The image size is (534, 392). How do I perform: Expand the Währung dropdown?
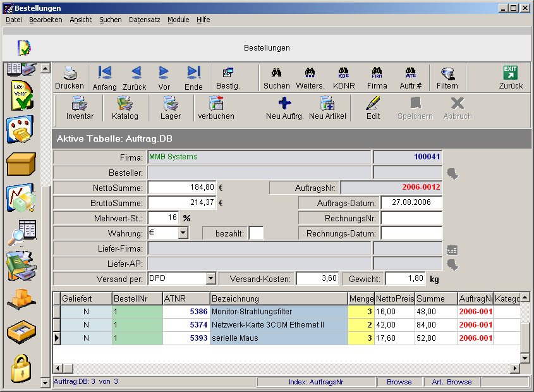[183, 233]
